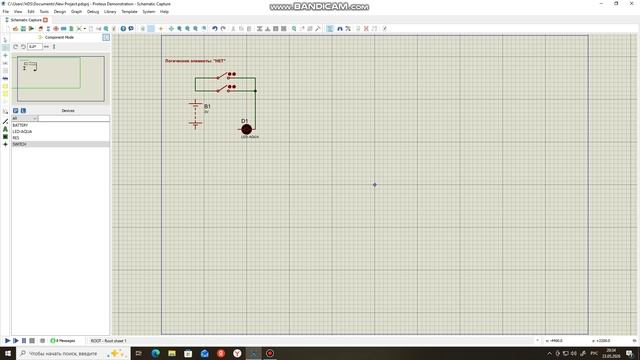Click the upper switch in the schematic
The height and width of the screenshot is (360, 640).
point(226,76)
